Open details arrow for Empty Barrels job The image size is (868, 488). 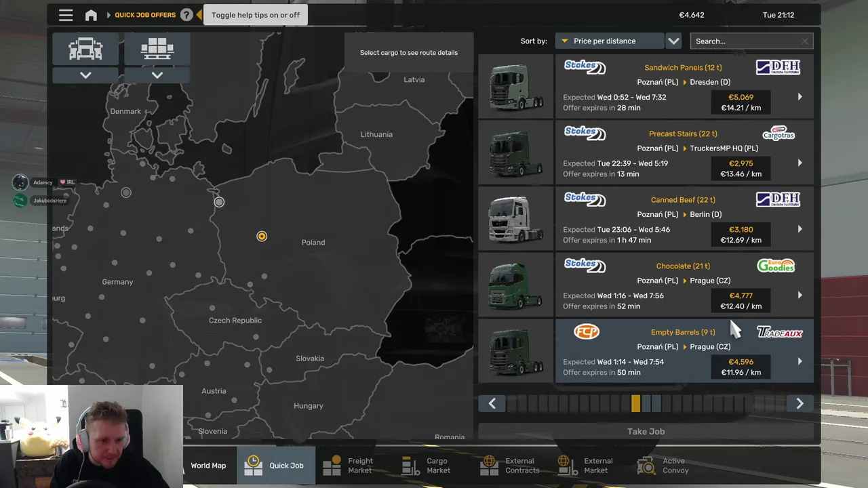[x=800, y=361]
